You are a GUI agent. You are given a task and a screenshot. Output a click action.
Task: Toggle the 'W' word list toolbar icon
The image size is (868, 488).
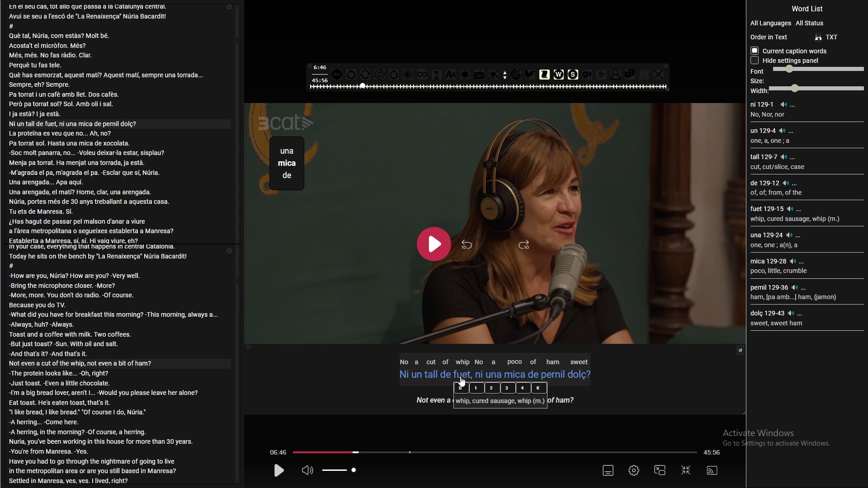tap(559, 75)
